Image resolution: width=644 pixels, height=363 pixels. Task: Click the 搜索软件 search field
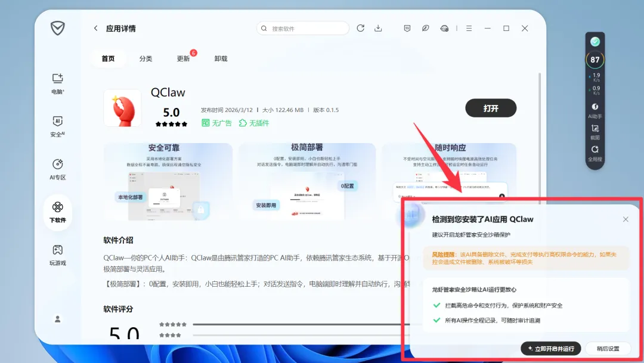pyautogui.click(x=303, y=29)
